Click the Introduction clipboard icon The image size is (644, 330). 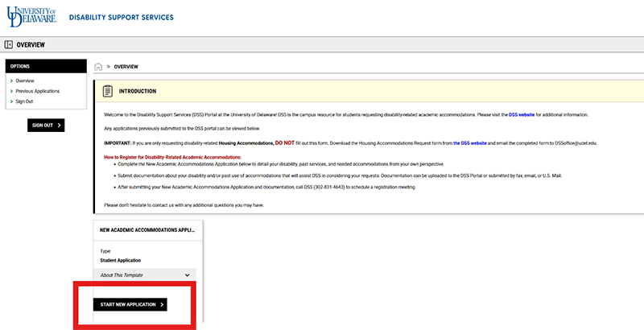108,91
